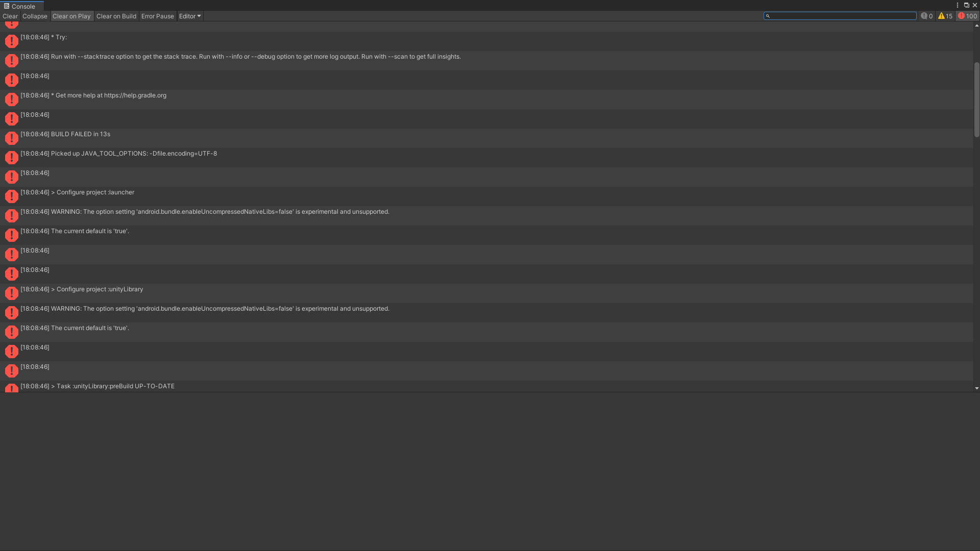Toggle the Collapse option
The height and width of the screenshot is (551, 980).
pos(35,16)
